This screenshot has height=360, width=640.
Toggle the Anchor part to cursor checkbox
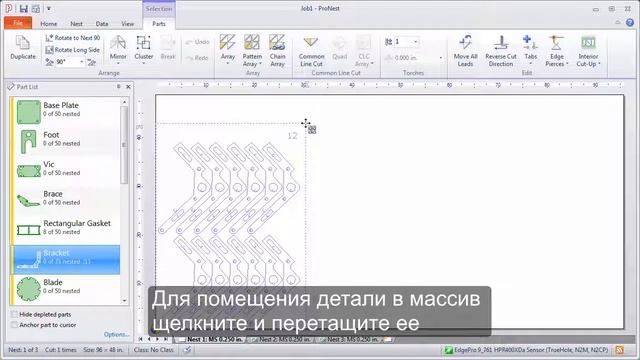pyautogui.click(x=14, y=325)
